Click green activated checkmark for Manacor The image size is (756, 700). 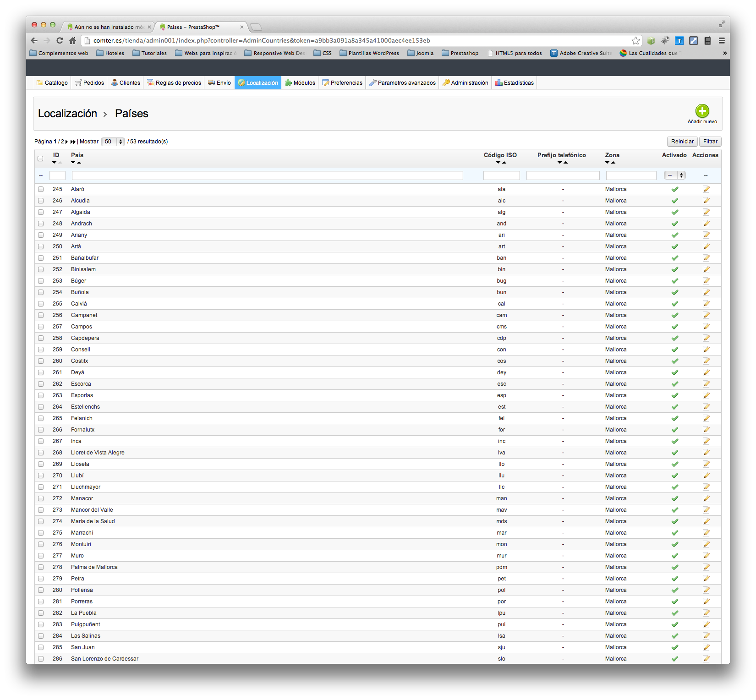coord(674,498)
